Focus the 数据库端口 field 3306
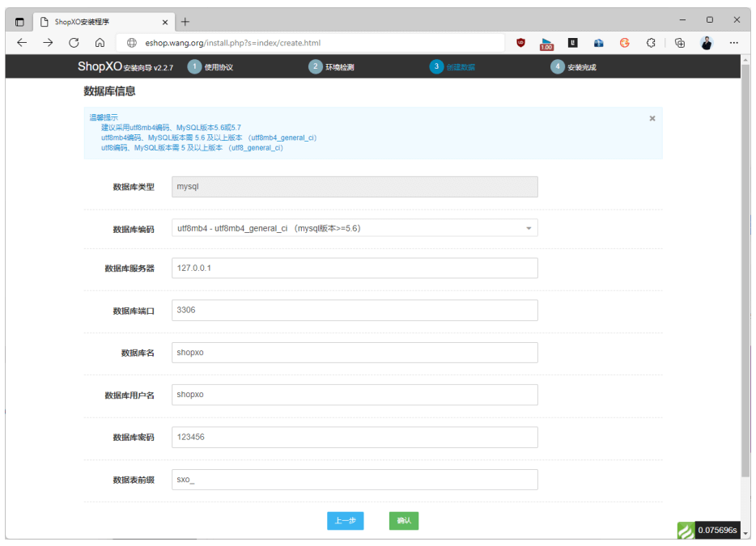Screen dimensions: 756x546 coord(355,310)
